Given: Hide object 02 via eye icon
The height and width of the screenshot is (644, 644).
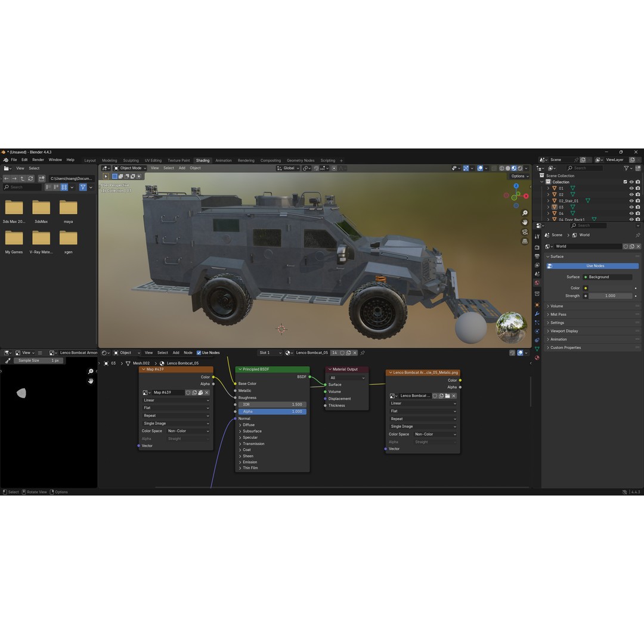Looking at the screenshot, I should (x=631, y=194).
